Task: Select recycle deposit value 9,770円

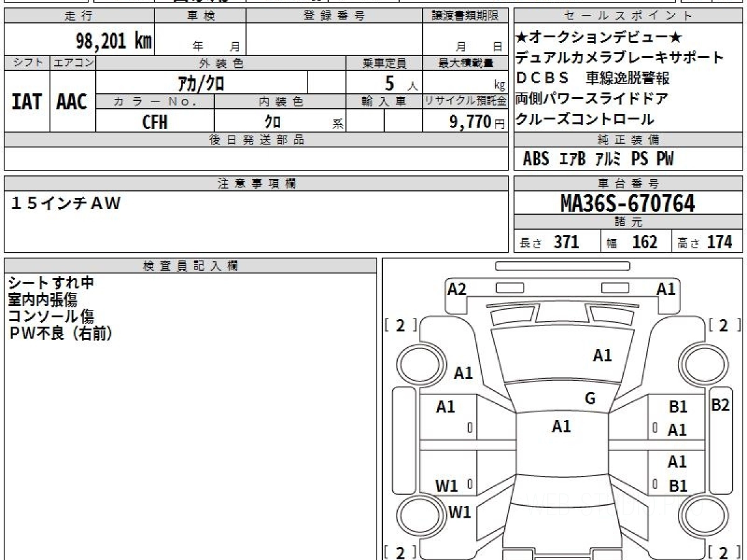Action: click(477, 122)
